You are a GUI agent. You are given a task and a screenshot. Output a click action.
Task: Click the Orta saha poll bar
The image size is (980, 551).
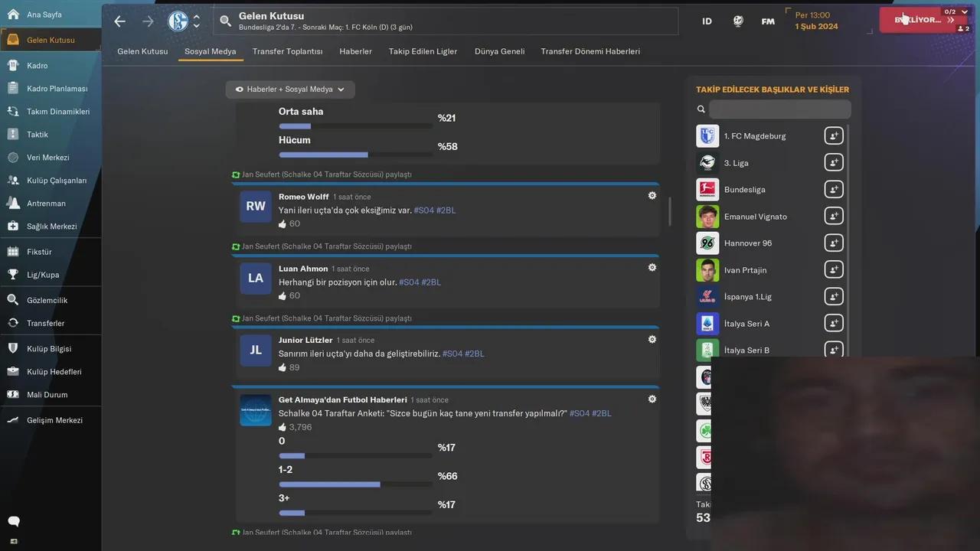[356, 126]
